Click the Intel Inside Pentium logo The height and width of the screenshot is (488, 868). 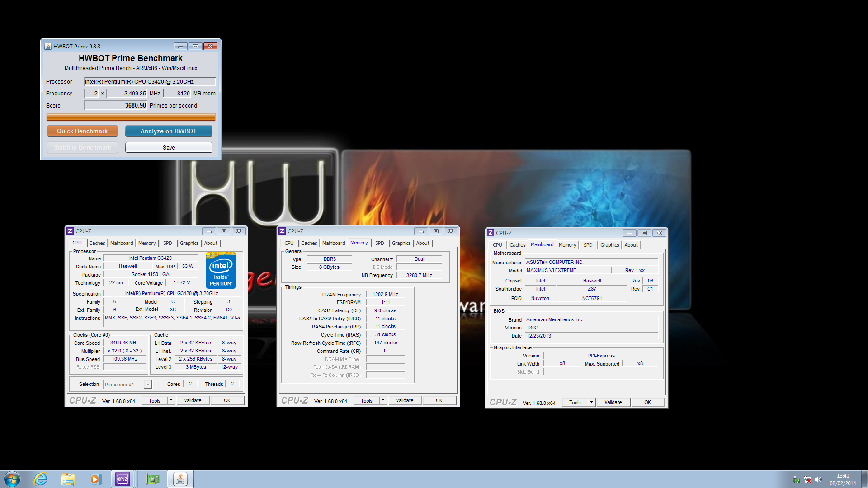pos(221,271)
